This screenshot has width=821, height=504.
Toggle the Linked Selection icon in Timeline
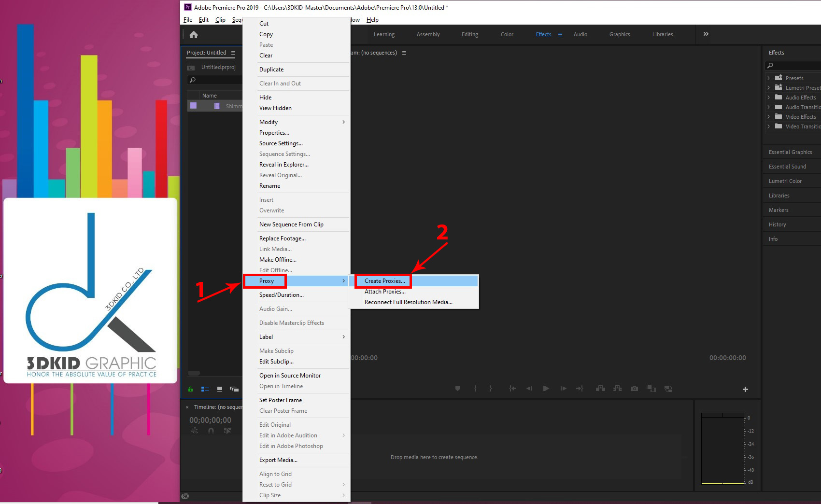pyautogui.click(x=227, y=431)
